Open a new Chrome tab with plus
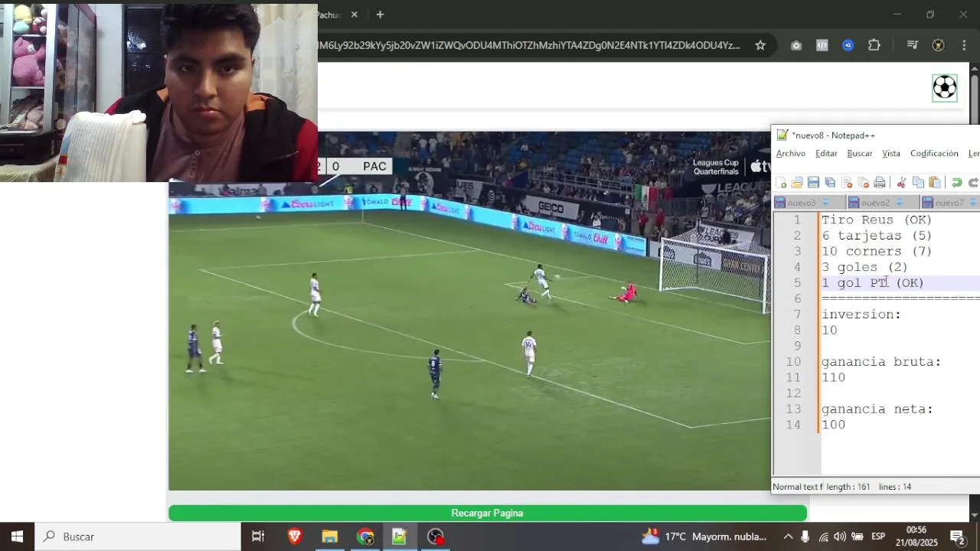The width and height of the screenshot is (980, 551). (380, 15)
